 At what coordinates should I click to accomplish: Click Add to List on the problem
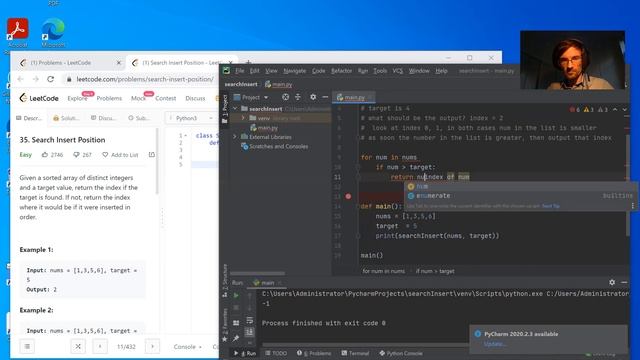tap(120, 155)
